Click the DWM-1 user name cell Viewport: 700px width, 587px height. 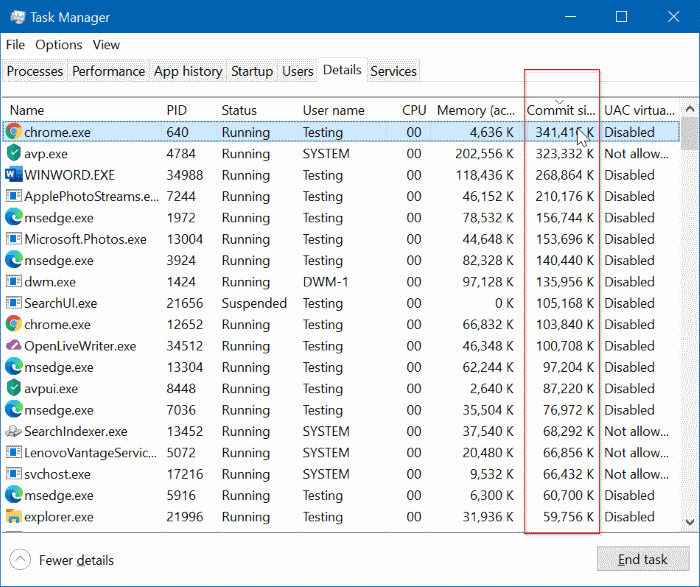[x=325, y=282]
